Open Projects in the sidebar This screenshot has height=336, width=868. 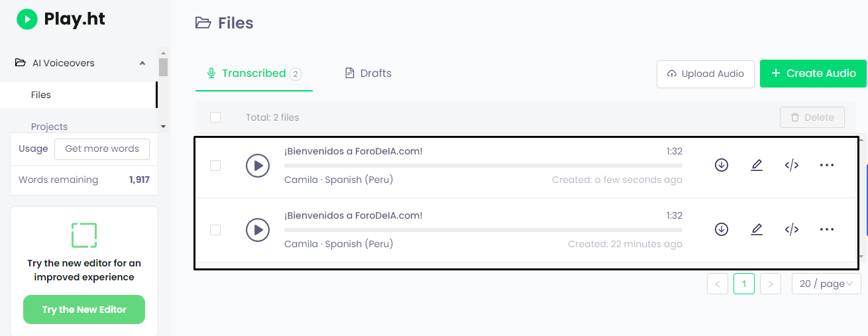49,127
